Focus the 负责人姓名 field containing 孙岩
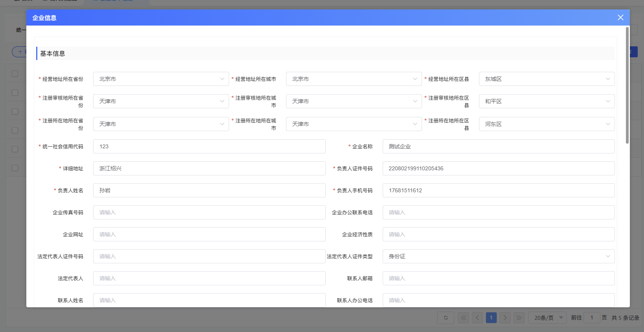644x332 pixels. point(209,190)
